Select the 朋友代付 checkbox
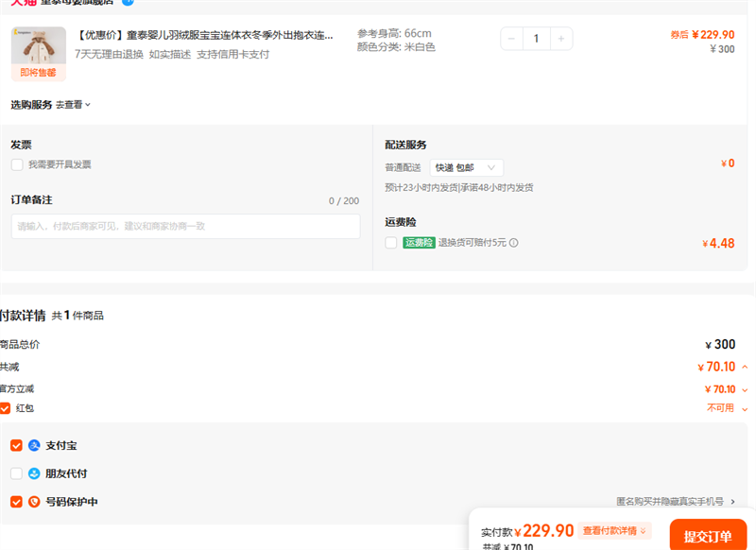 [x=16, y=473]
